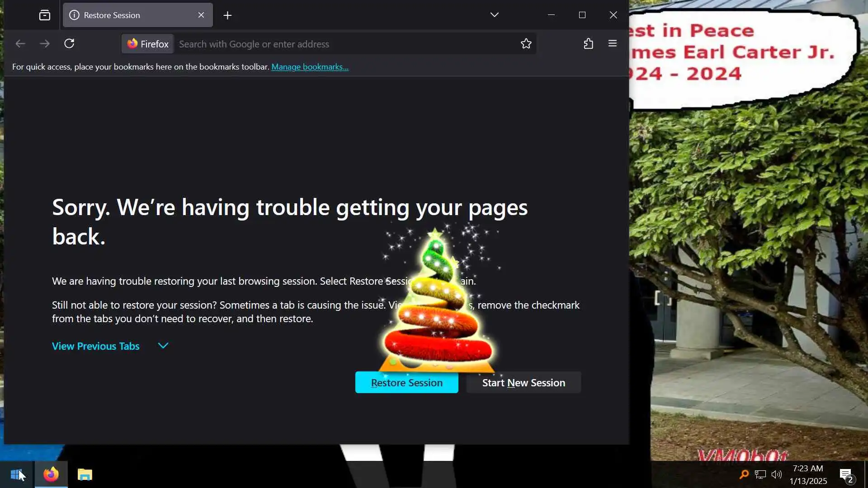Click View Previous Tabs text
Image resolution: width=868 pixels, height=488 pixels.
(96, 346)
